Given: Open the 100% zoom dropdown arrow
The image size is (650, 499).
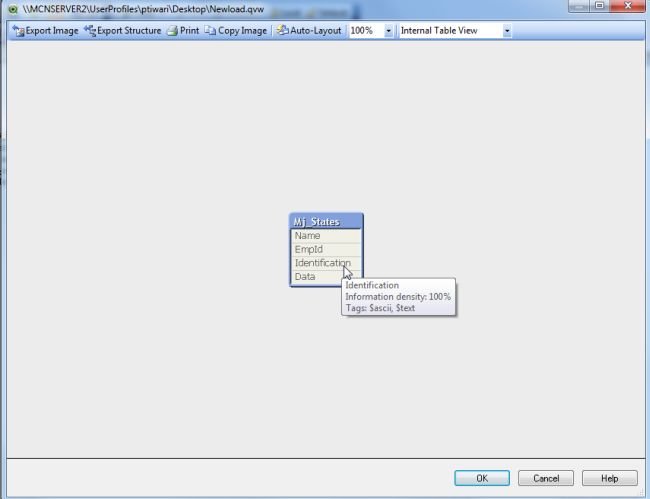Looking at the screenshot, I should click(x=388, y=31).
